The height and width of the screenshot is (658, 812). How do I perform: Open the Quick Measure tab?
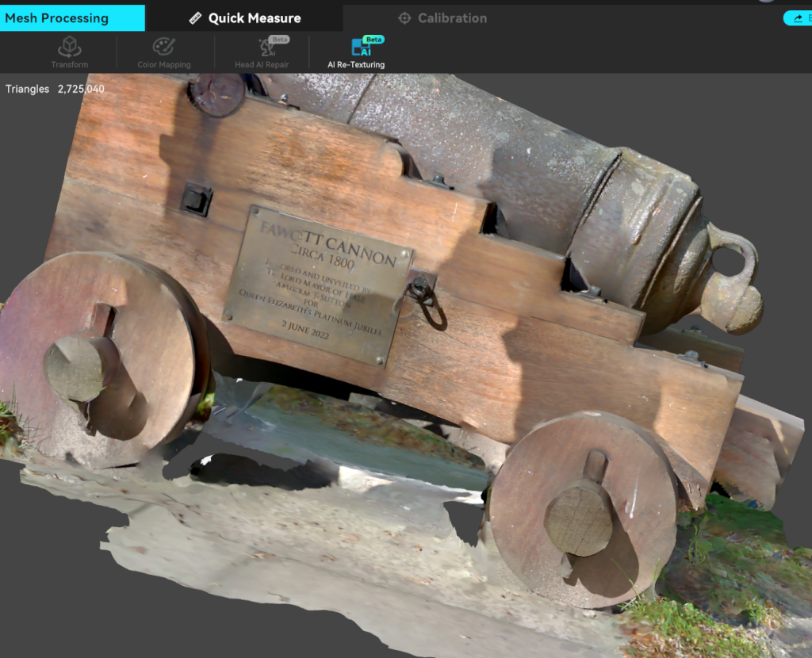[x=254, y=18]
